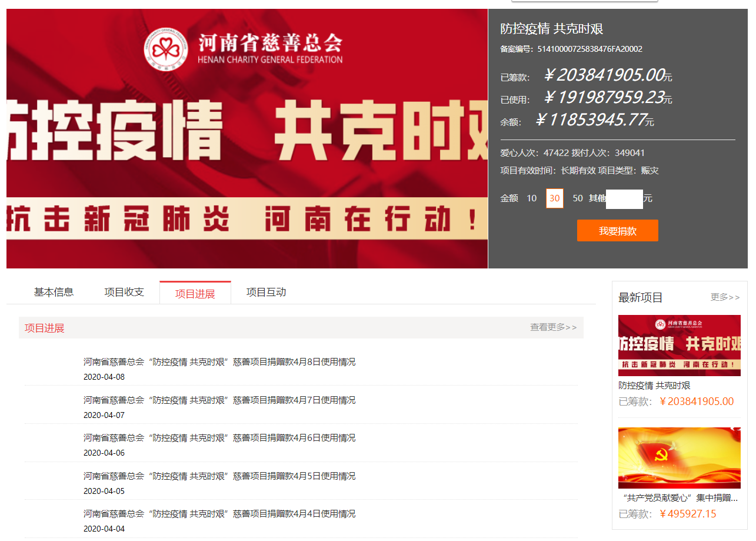Open the 4月4日使用情况 progress report

click(219, 514)
